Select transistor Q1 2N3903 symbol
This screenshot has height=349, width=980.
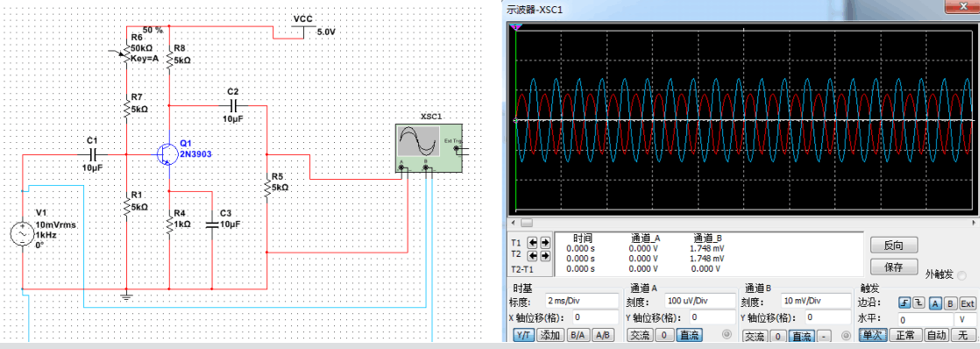pos(167,153)
